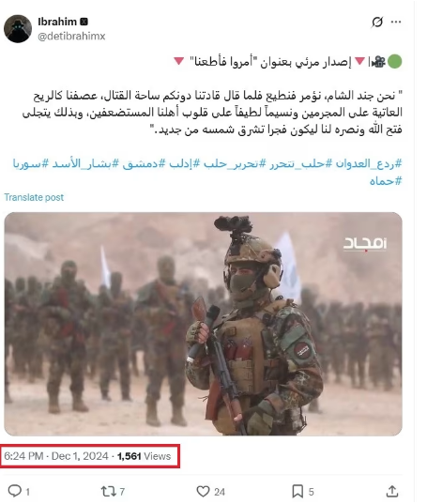Open the #ردع_العدوان hashtag

click(369, 163)
